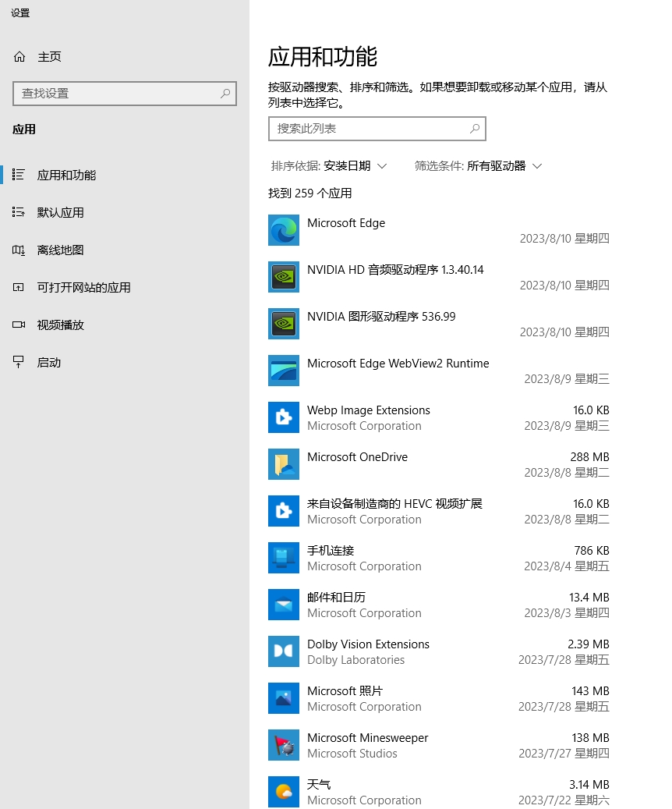Select the 邮件和日历 entry name

[336, 598]
